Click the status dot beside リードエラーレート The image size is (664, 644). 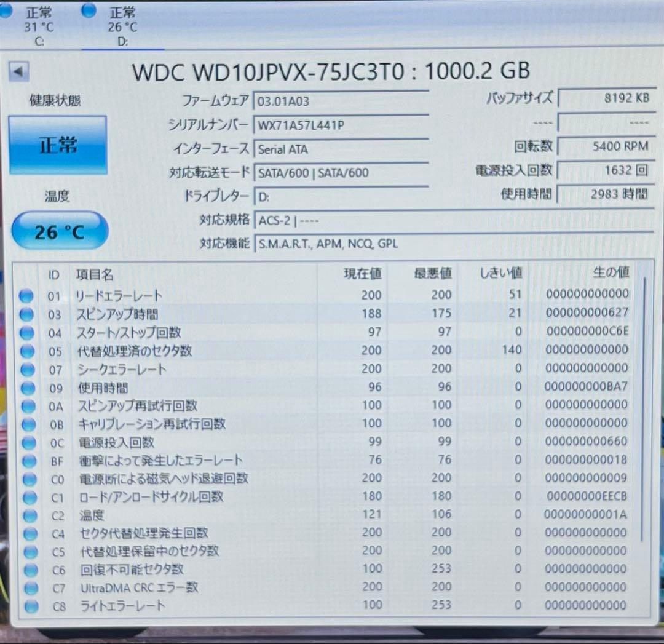(x=26, y=295)
